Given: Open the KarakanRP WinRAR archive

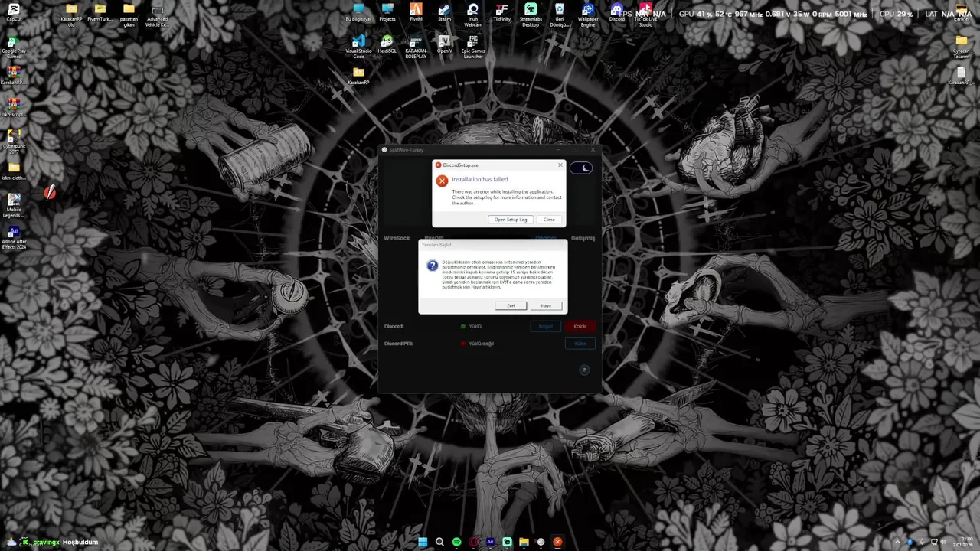Looking at the screenshot, I should pyautogui.click(x=13, y=75).
